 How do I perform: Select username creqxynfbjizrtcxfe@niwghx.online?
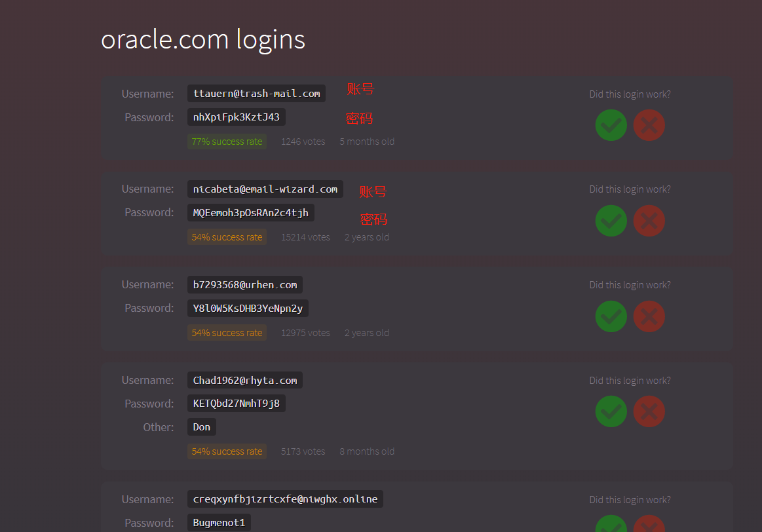[285, 499]
